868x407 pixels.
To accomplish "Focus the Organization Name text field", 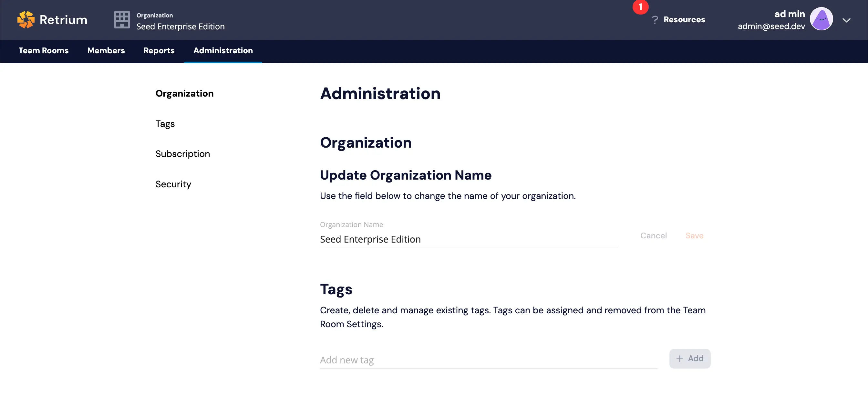I will pos(469,239).
